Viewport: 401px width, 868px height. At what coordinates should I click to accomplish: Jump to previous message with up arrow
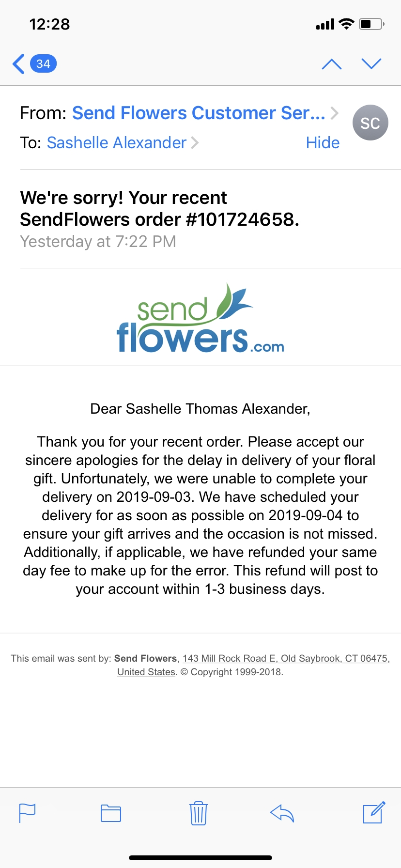[x=331, y=63]
